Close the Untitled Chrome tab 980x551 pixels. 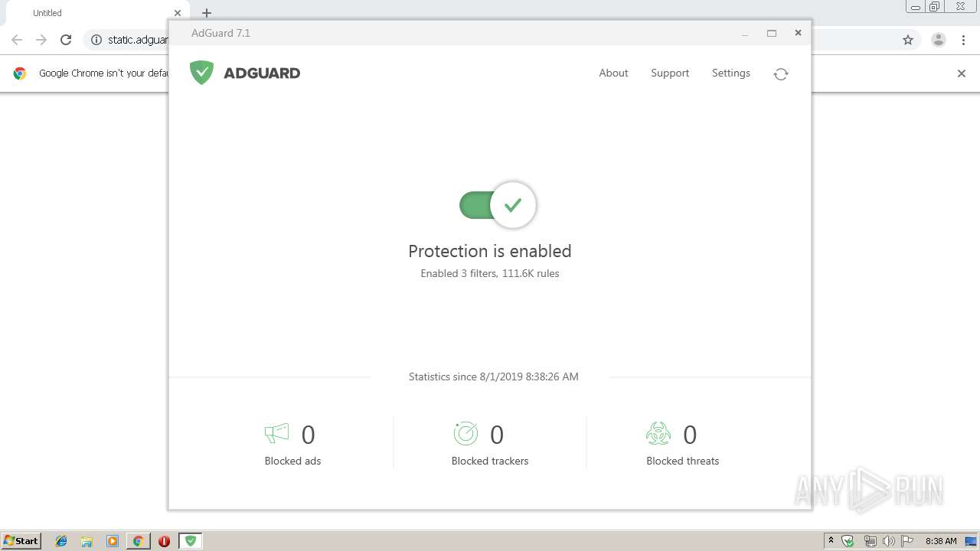click(178, 13)
